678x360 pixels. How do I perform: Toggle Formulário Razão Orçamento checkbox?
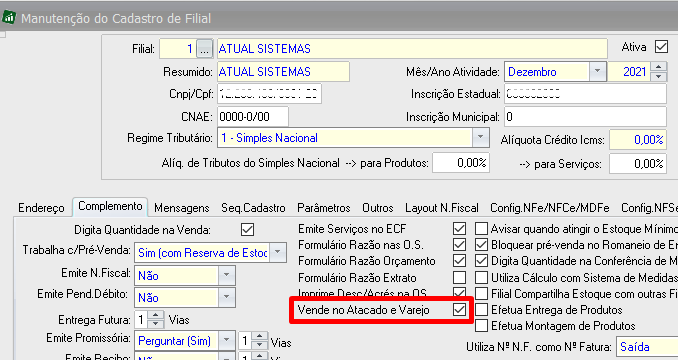pyautogui.click(x=459, y=261)
